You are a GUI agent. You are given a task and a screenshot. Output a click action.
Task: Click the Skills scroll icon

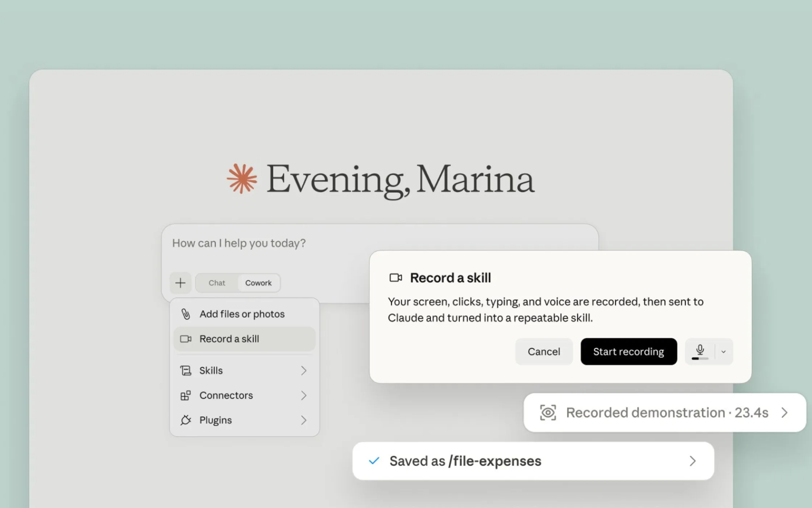[186, 370]
